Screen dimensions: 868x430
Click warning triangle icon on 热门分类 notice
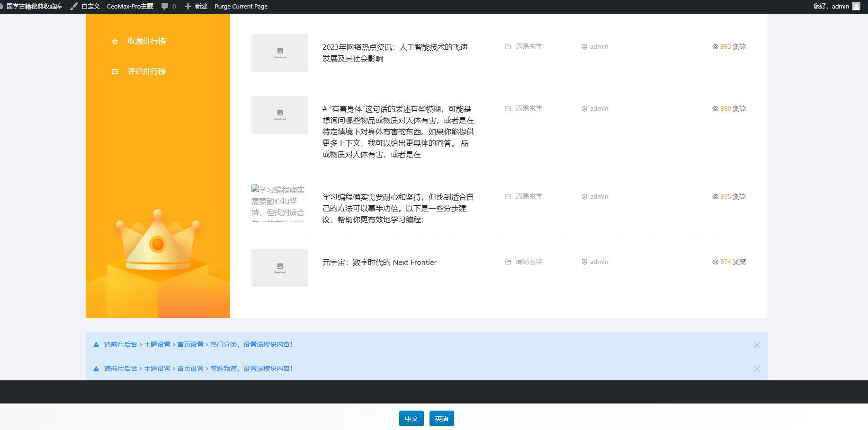(96, 345)
